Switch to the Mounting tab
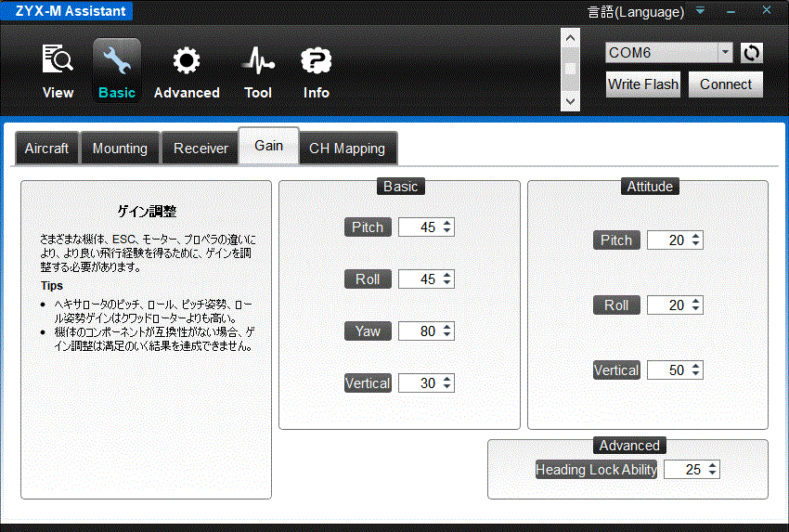The width and height of the screenshot is (789, 532). tap(120, 149)
